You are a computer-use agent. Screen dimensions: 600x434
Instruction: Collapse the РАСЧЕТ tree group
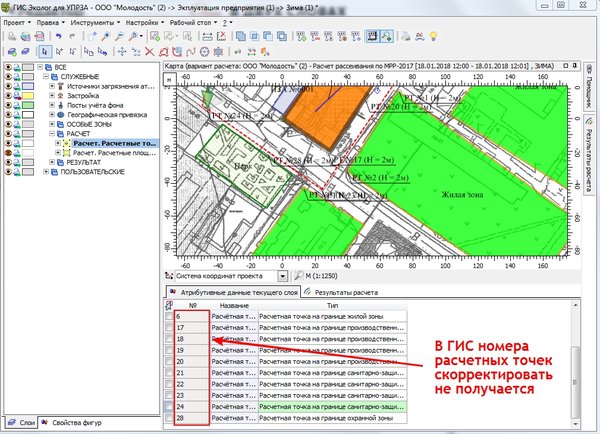coord(52,134)
